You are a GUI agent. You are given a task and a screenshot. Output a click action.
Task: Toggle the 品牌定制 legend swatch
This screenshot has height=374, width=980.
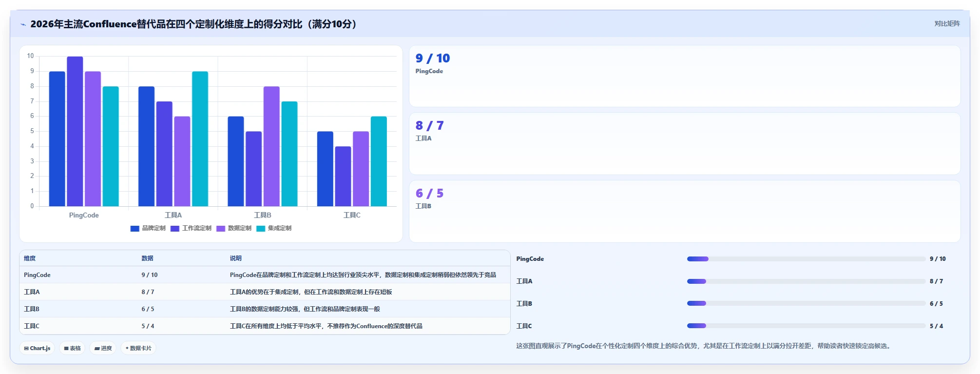(135, 229)
